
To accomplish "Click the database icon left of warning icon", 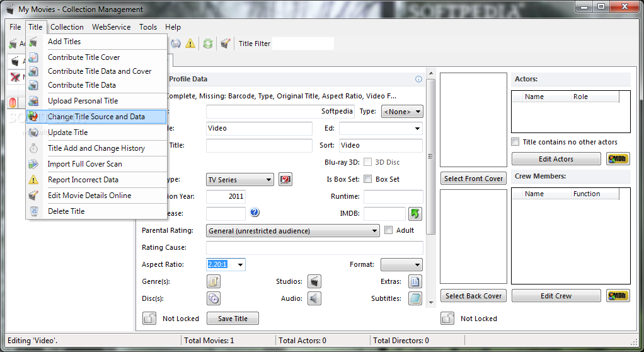I will tap(176, 44).
